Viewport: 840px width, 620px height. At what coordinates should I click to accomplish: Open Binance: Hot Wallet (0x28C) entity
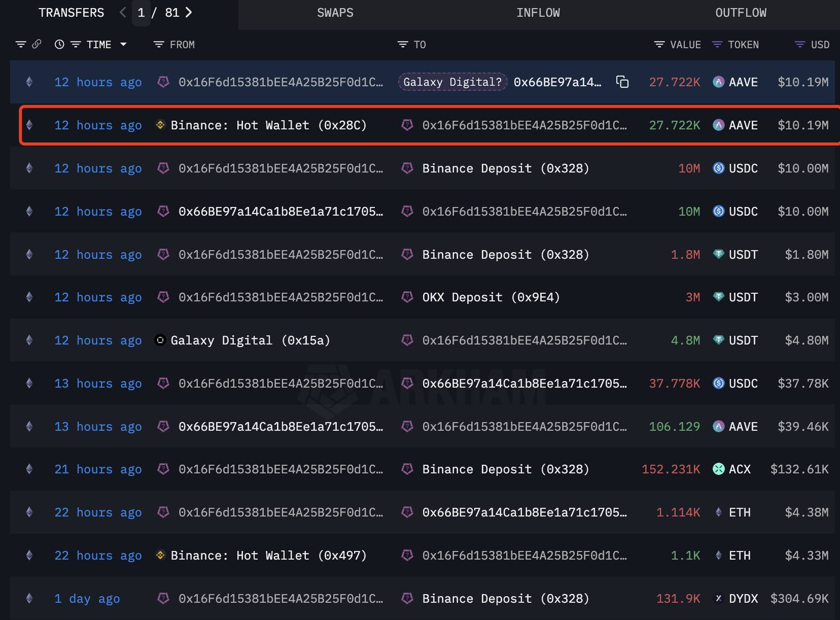coord(269,125)
